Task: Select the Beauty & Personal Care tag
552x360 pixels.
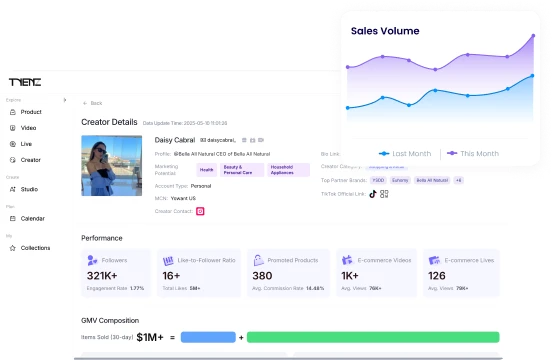Action: [x=242, y=170]
